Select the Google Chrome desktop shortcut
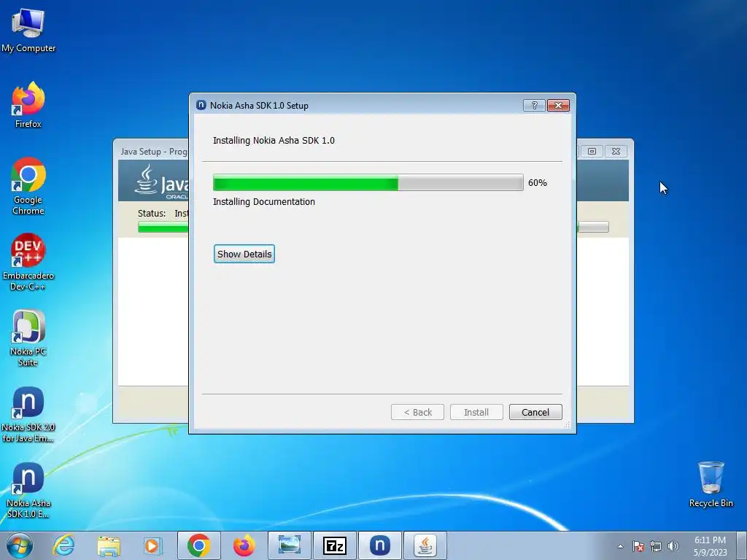 point(28,186)
